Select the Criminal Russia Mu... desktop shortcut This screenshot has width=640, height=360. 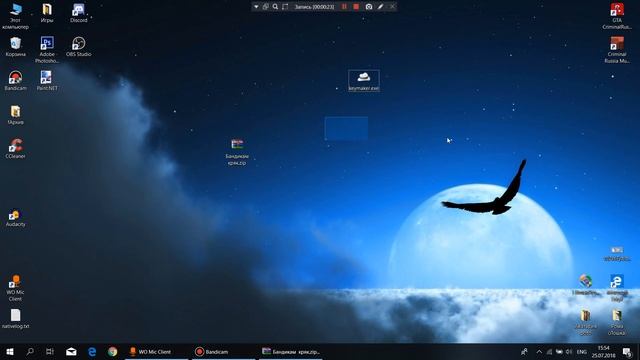[617, 50]
